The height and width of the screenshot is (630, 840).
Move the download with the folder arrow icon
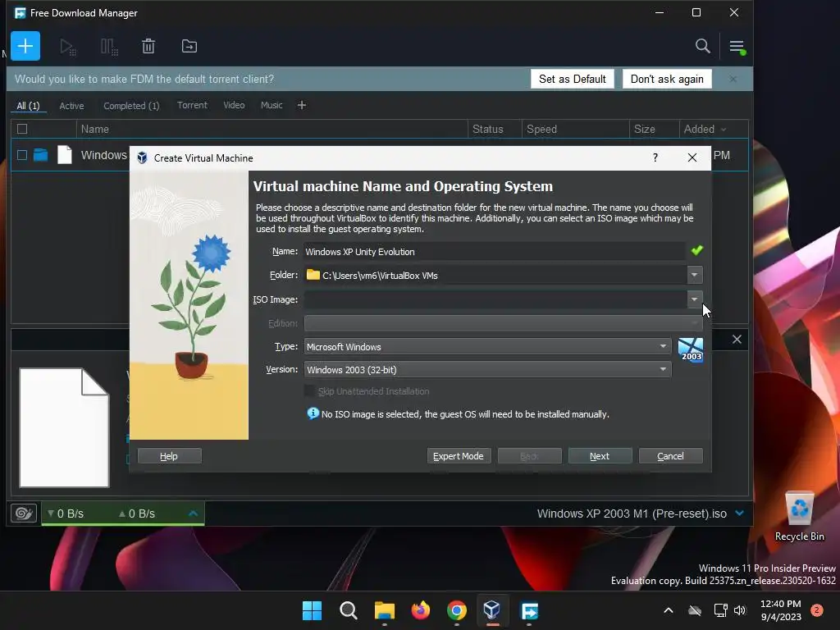point(189,47)
